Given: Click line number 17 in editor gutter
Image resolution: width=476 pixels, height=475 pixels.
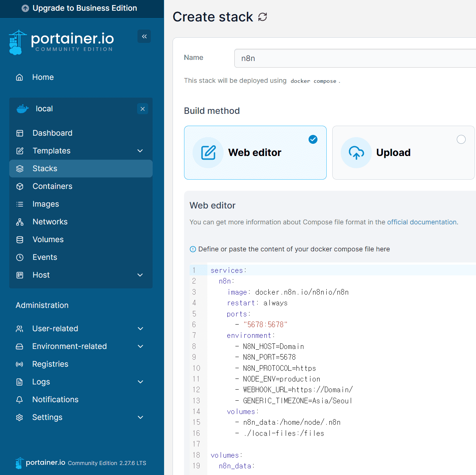Looking at the screenshot, I should tap(196, 444).
